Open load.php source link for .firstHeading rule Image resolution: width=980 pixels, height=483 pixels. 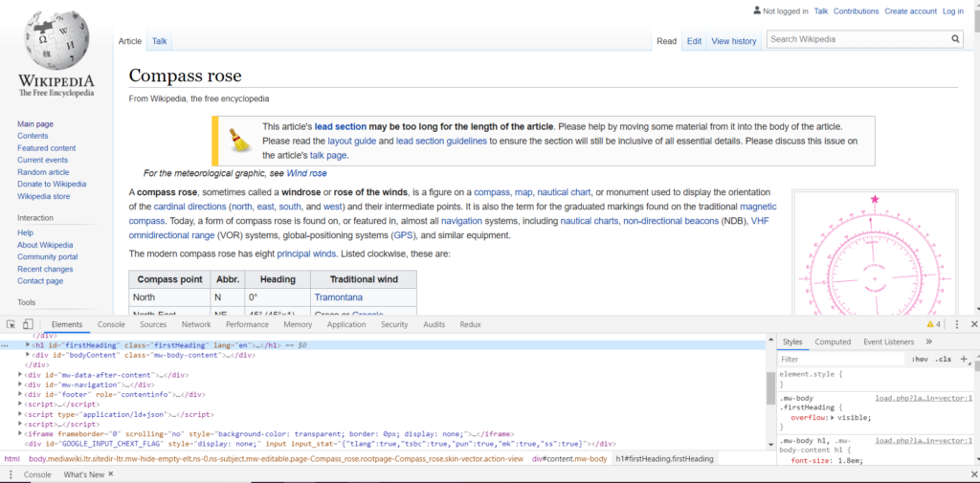(924, 398)
